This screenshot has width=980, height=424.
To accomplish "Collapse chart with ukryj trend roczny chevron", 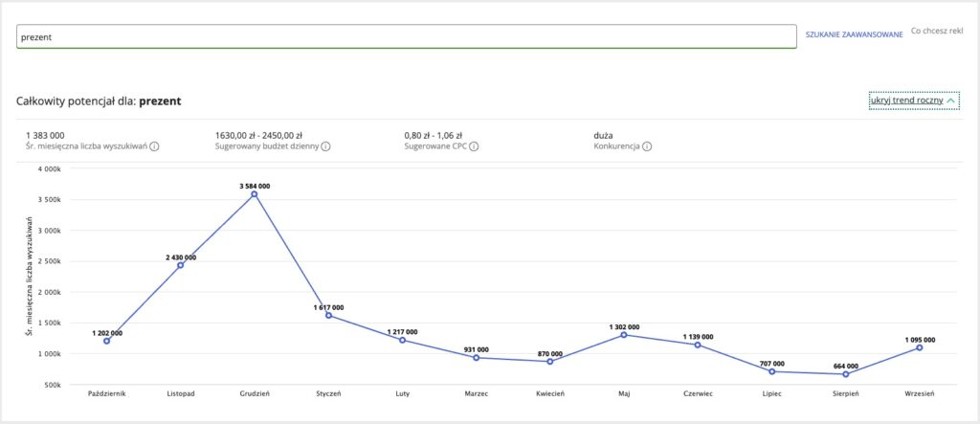I will tap(950, 100).
